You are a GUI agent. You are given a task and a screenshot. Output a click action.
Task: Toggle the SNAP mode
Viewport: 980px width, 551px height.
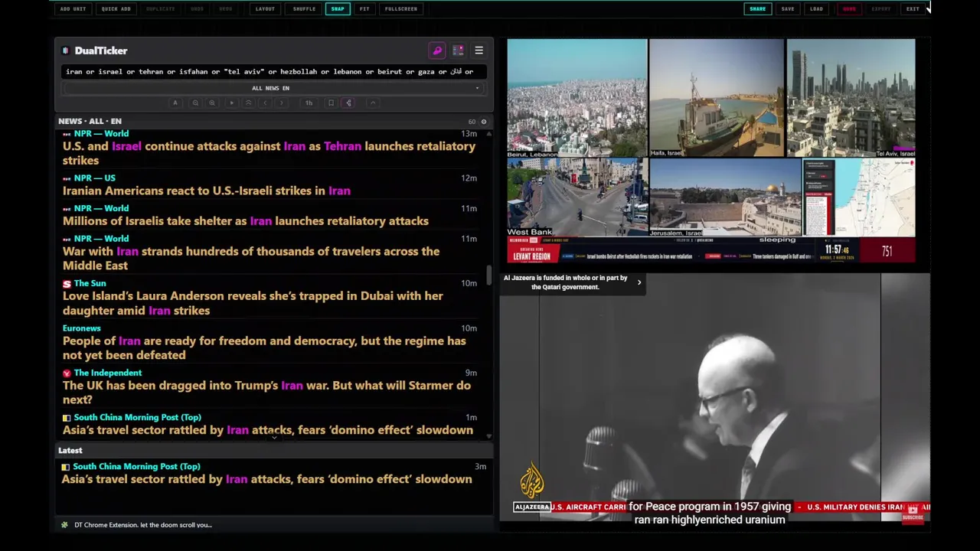coord(338,9)
